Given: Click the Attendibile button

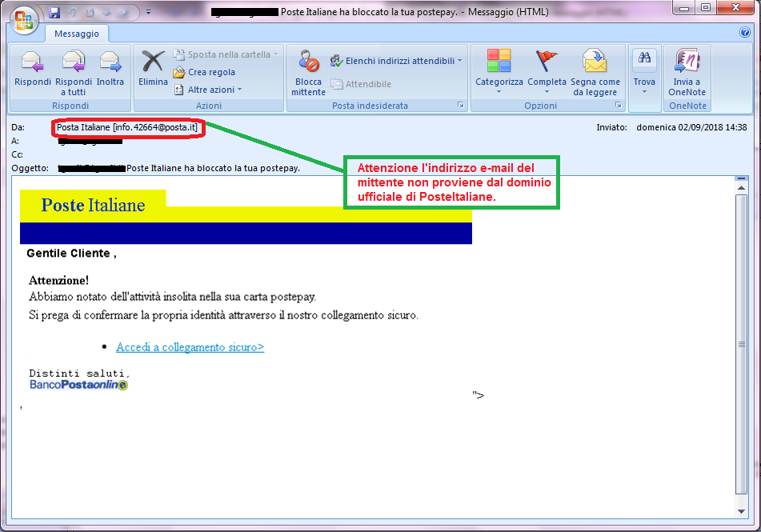Looking at the screenshot, I should point(361,84).
